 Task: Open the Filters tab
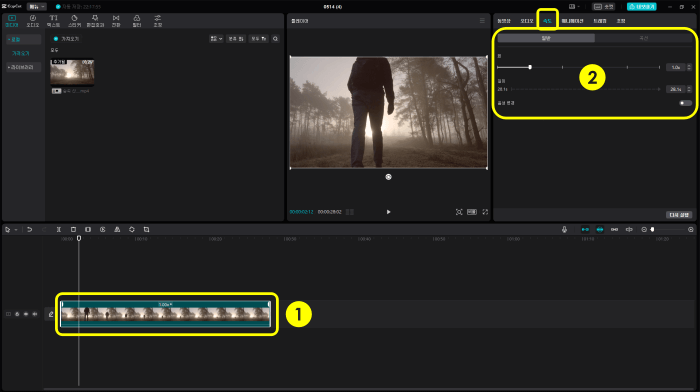point(137,21)
